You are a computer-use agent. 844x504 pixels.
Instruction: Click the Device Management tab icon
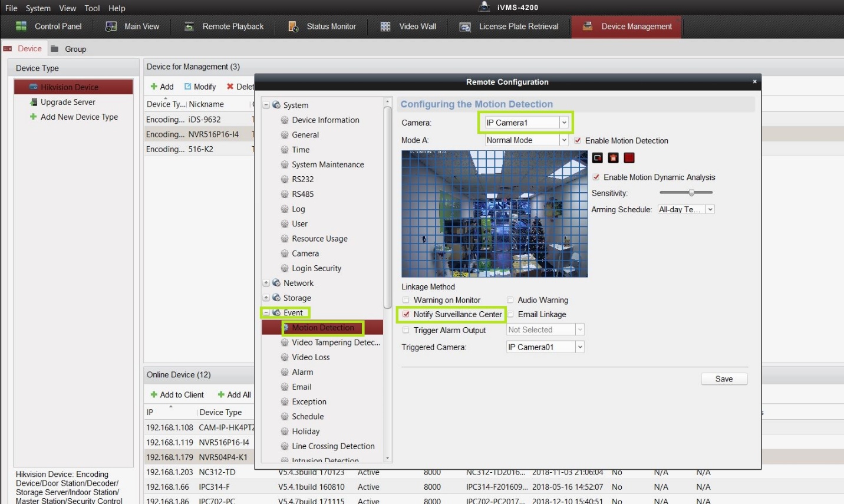pyautogui.click(x=588, y=26)
